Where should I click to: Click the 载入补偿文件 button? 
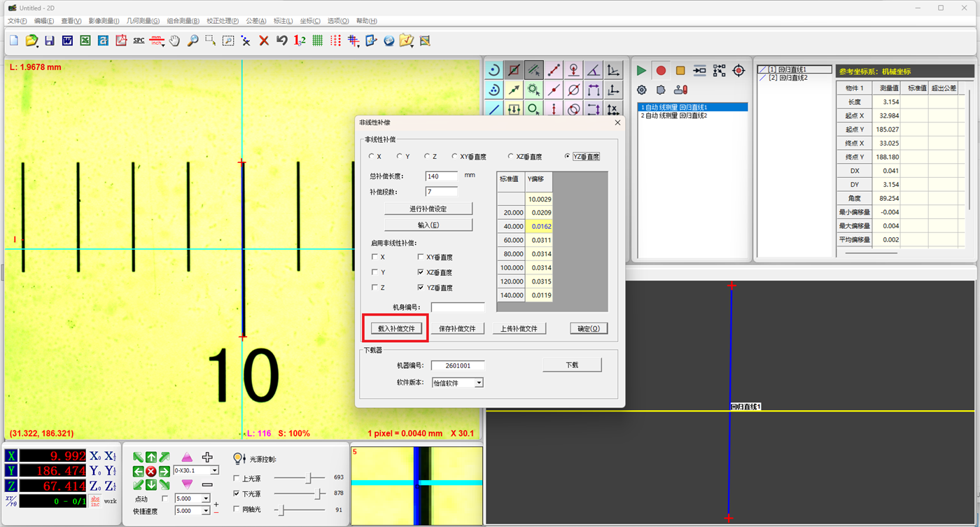pyautogui.click(x=397, y=328)
